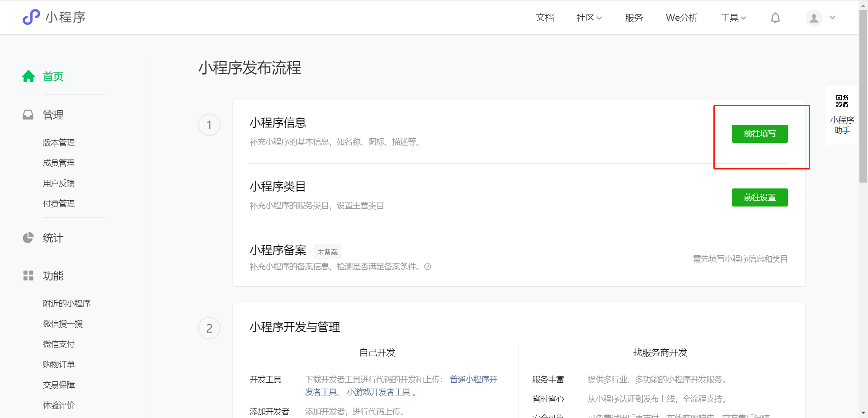Open 付费管理 in sidebar
The image size is (868, 418).
(59, 204)
